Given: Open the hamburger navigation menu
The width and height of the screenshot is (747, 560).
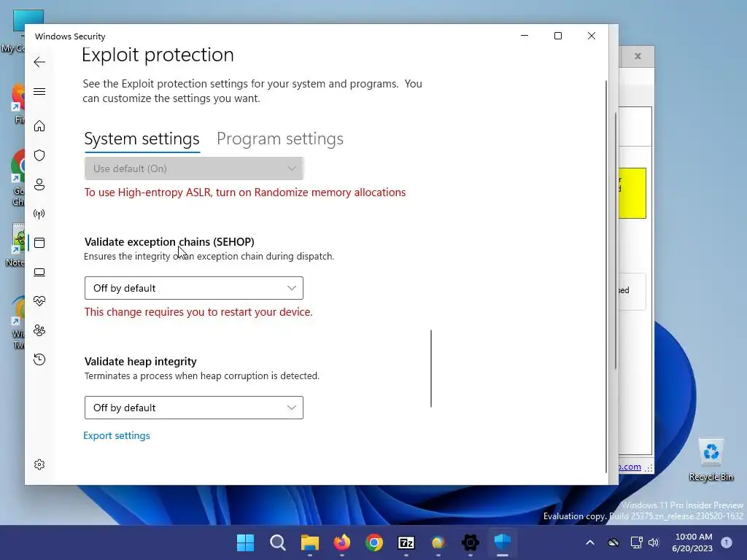Looking at the screenshot, I should tap(39, 91).
